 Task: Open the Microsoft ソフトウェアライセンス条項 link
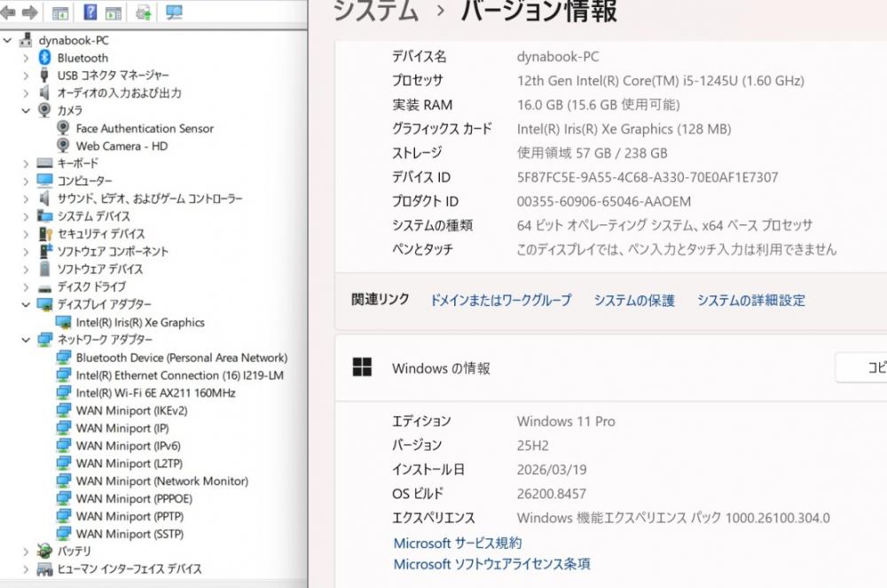[492, 564]
